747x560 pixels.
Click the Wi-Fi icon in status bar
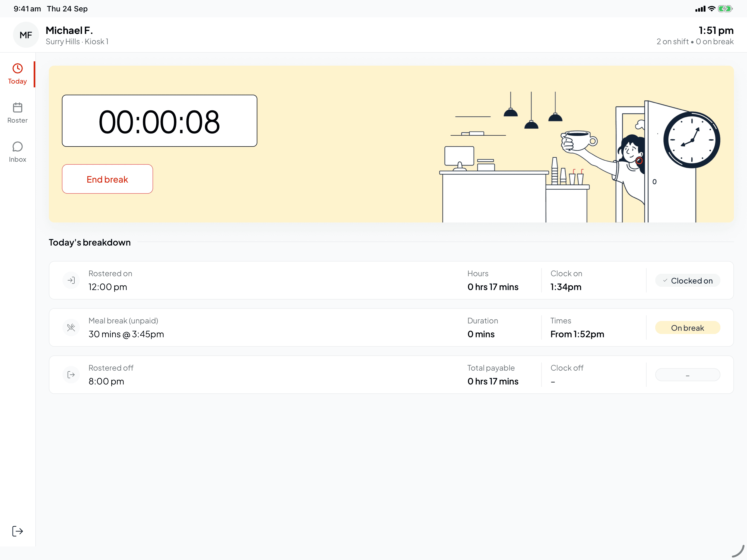click(x=711, y=9)
